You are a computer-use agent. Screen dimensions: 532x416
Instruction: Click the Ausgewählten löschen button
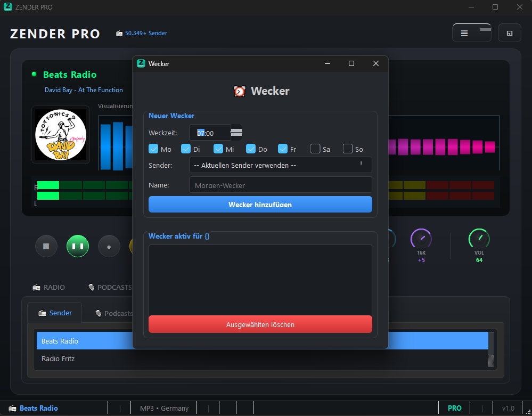[260, 324]
